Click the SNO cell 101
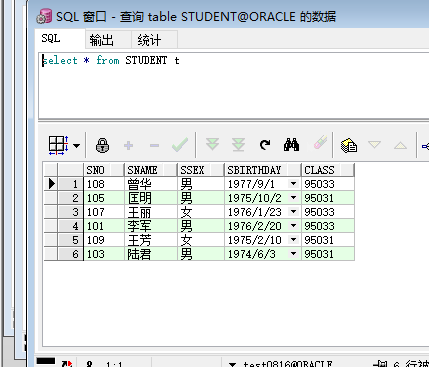The image size is (429, 367). 104,226
